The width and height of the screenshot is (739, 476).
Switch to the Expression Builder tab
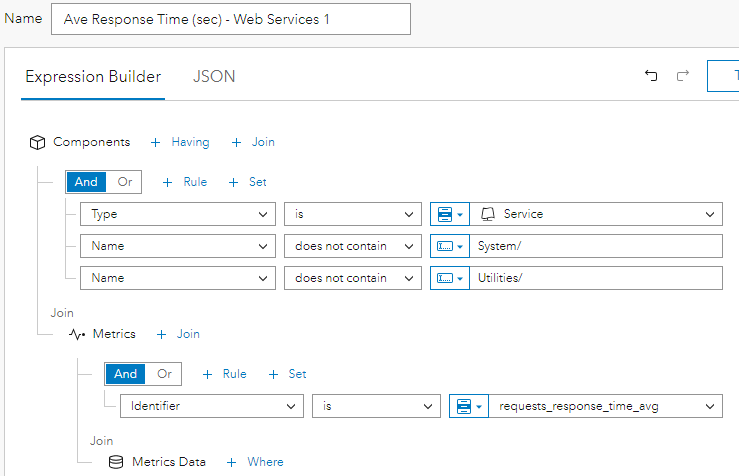point(93,76)
